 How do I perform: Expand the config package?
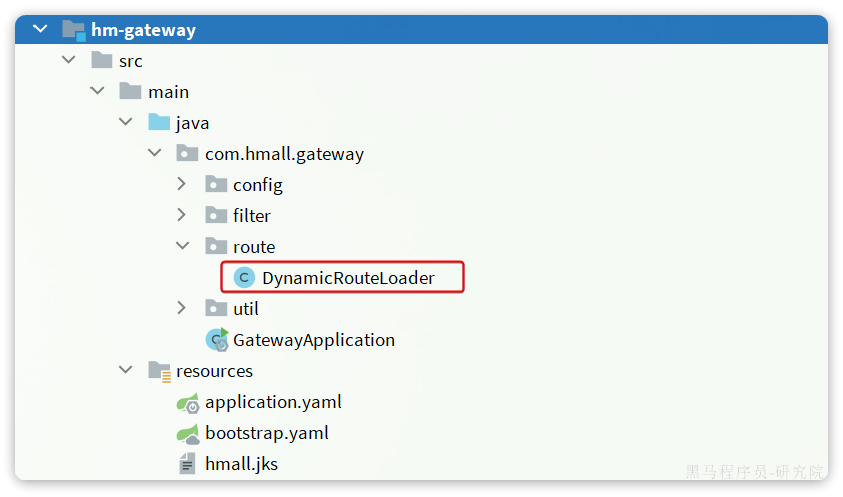[181, 185]
